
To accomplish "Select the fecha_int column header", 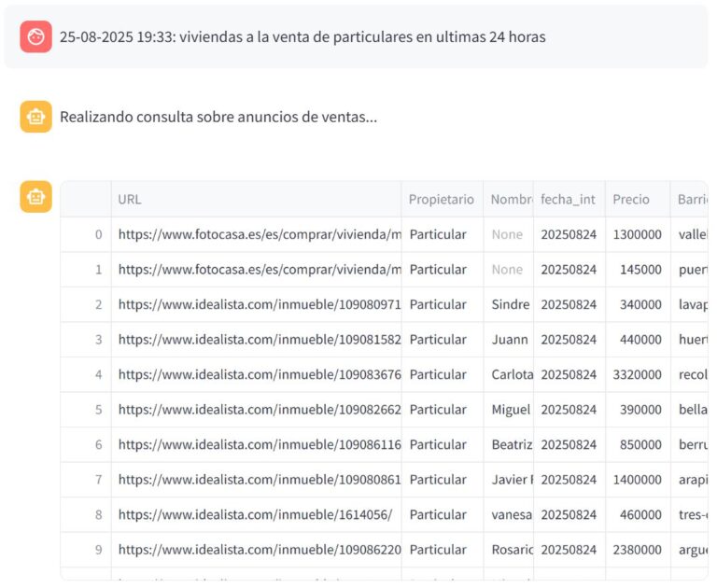I will point(569,199).
